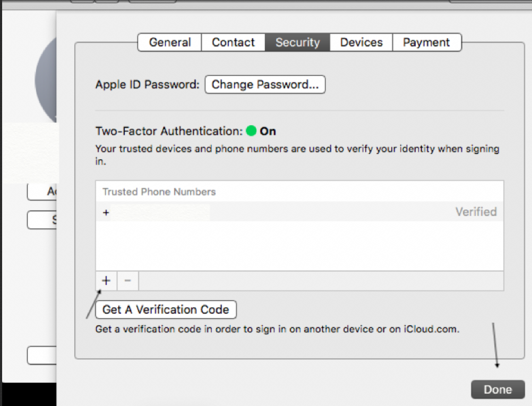The height and width of the screenshot is (406, 532).
Task: Add a trusted phone number with plus
Action: click(x=106, y=281)
